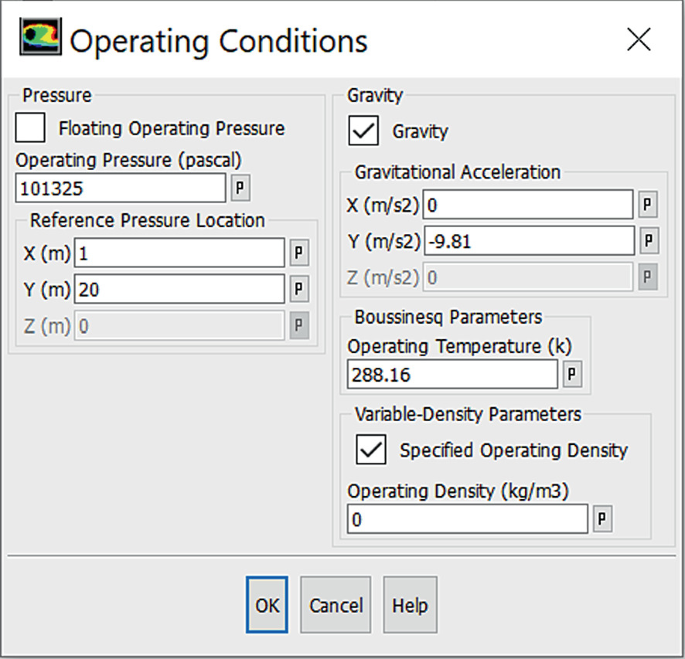Click parameter icon beside Operating Density
Viewport: 685px width, 659px height.
coord(602,519)
